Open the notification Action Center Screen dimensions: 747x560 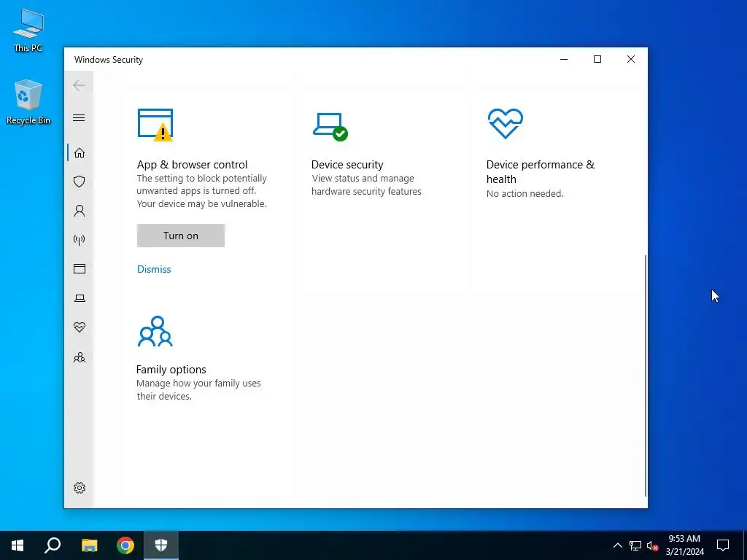pyautogui.click(x=723, y=545)
